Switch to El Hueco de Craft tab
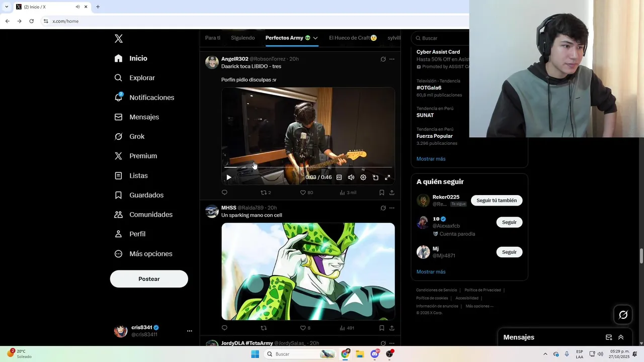This screenshot has height=362, width=644. coord(353,38)
